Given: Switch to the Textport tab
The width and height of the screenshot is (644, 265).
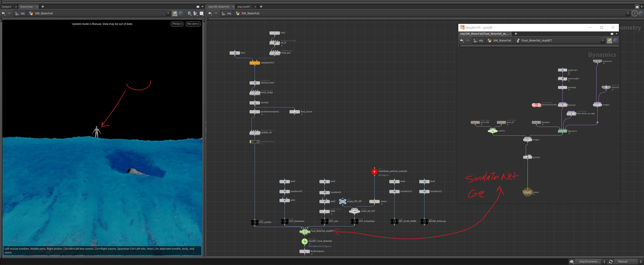Looking at the screenshot, I should pyautogui.click(x=7, y=7).
